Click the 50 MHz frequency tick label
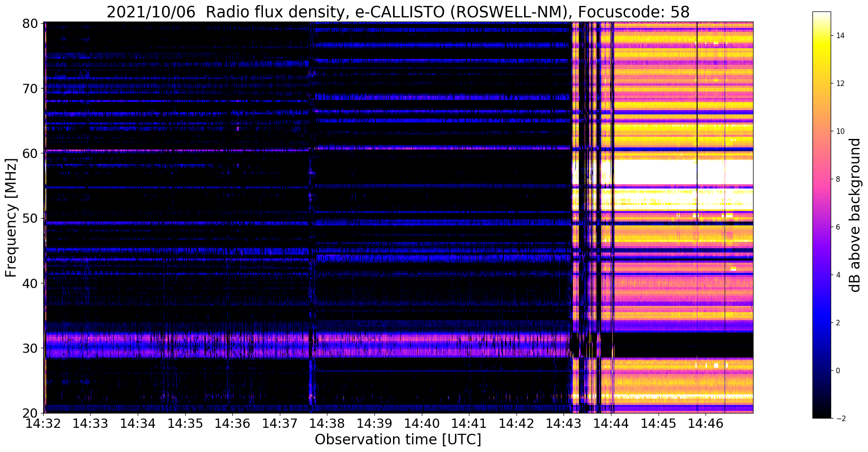 (30, 218)
